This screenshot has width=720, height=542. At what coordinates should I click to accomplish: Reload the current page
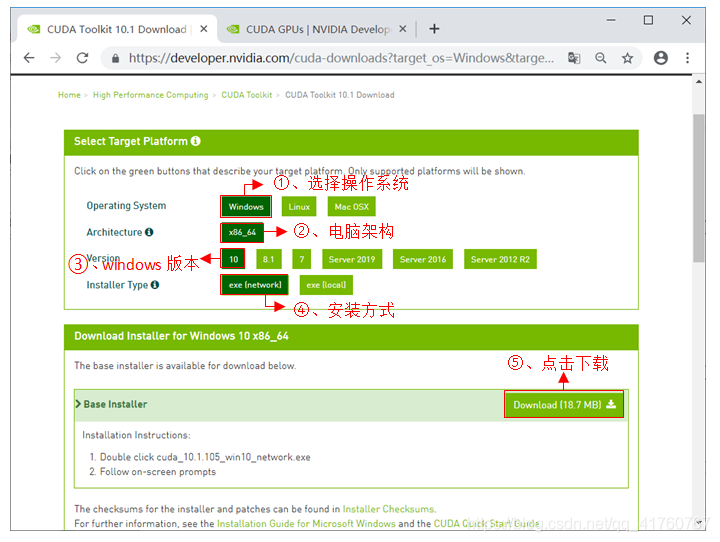coord(82,58)
